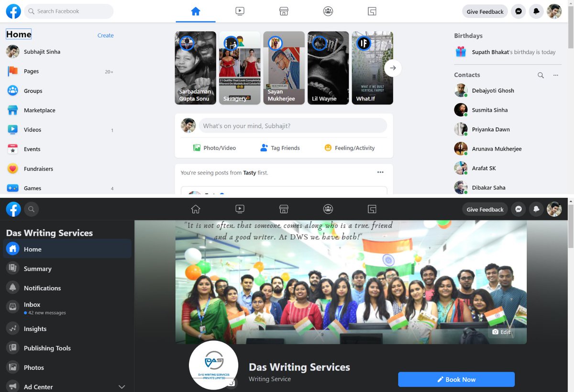The height and width of the screenshot is (392, 574).
Task: Click the Tag Friends post option
Action: click(280, 148)
